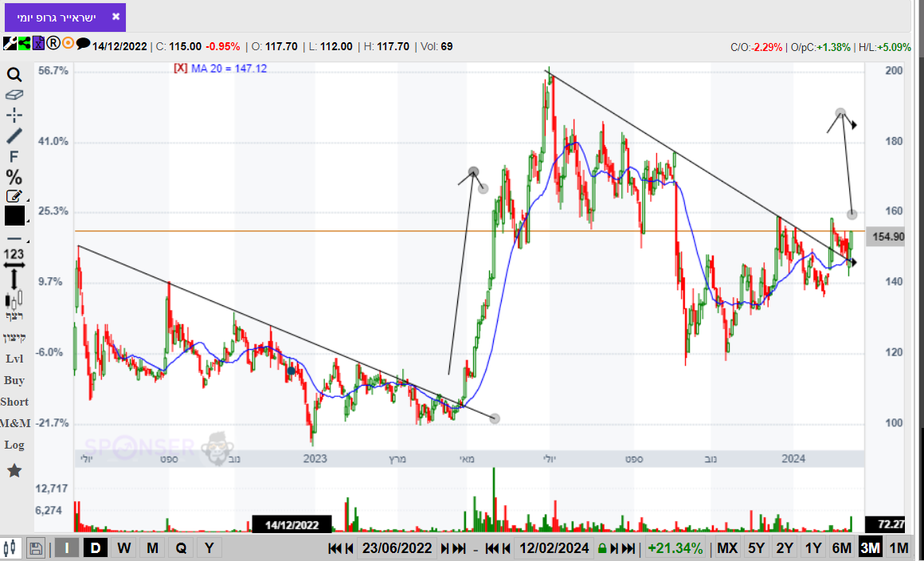Click the MA 20 = 147.12 indicator label
Image resolution: width=924 pixels, height=561 pixels.
[229, 69]
